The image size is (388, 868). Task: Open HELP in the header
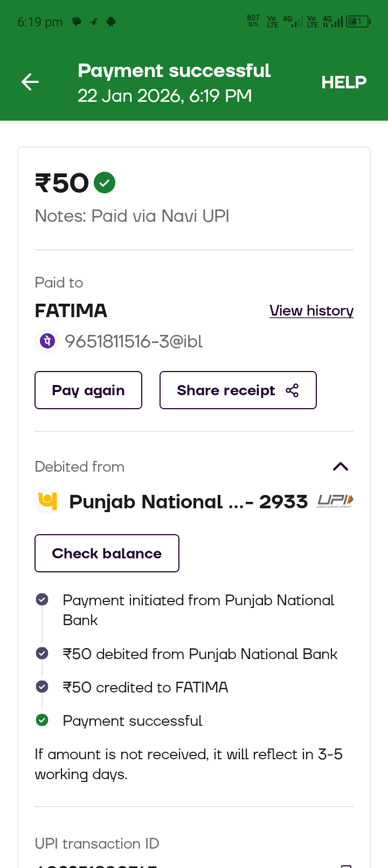click(x=344, y=82)
